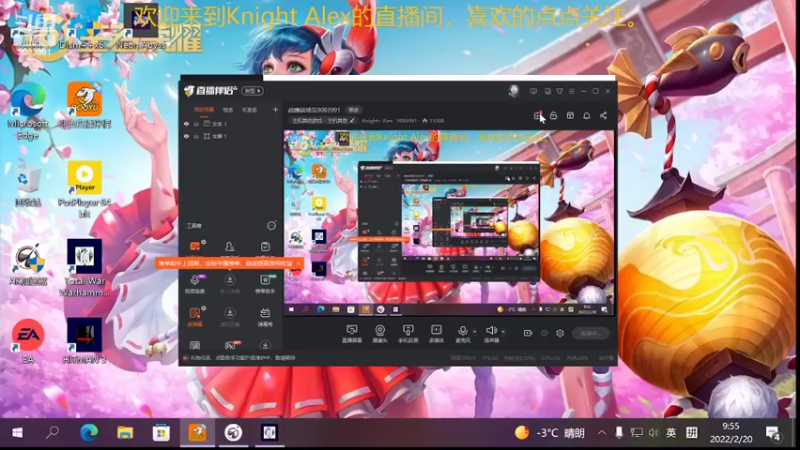The height and width of the screenshot is (450, 800).
Task: Open the 手机投屏 phone casting source
Action: click(408, 330)
